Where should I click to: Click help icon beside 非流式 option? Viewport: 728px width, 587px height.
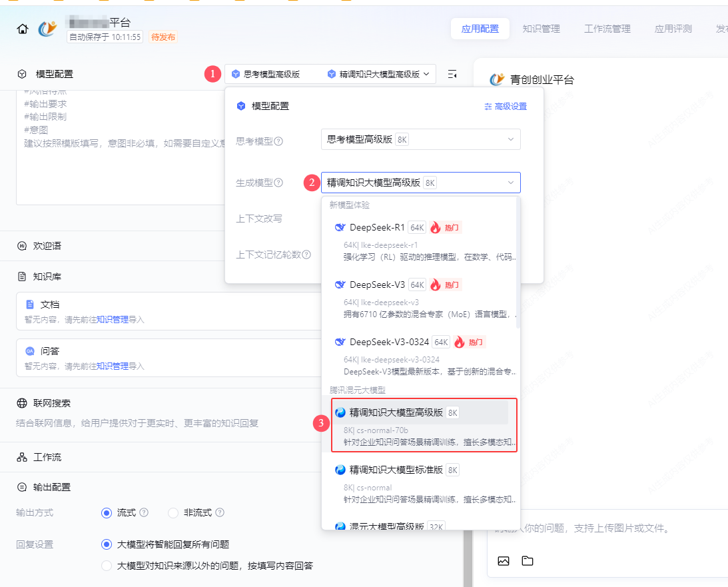[220, 512]
